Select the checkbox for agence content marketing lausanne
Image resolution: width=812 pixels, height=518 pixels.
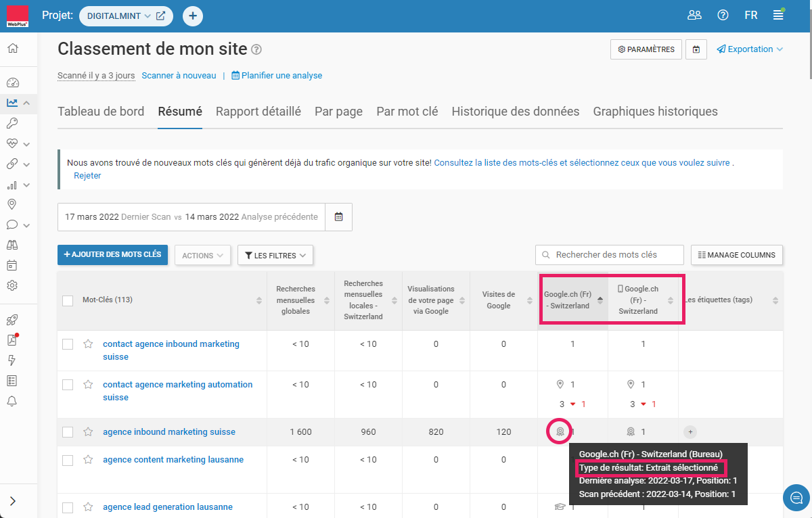[x=68, y=460]
